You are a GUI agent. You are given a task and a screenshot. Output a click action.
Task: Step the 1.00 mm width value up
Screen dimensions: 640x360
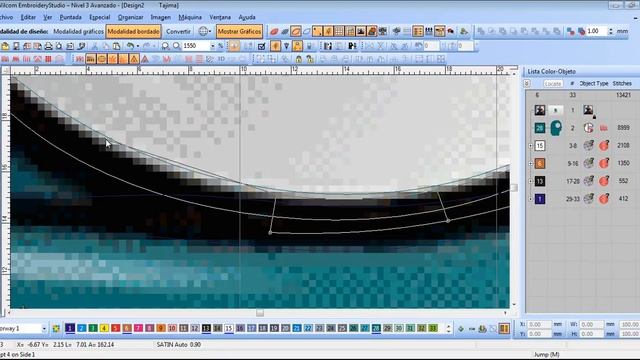pyautogui.click(x=611, y=29)
